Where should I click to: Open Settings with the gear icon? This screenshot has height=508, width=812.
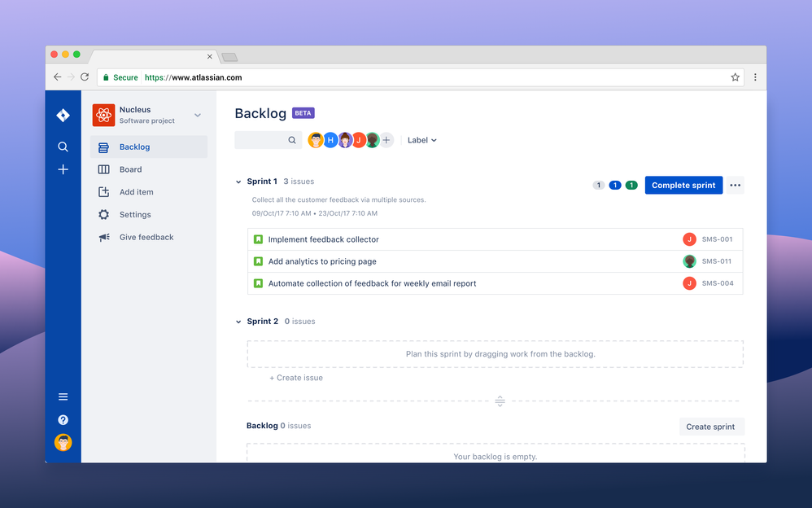[103, 214]
